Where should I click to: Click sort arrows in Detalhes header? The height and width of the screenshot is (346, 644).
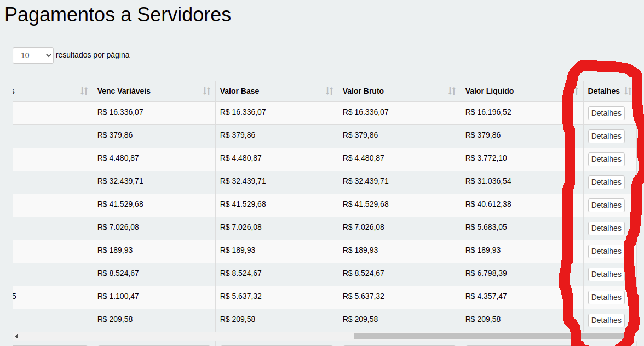[628, 91]
